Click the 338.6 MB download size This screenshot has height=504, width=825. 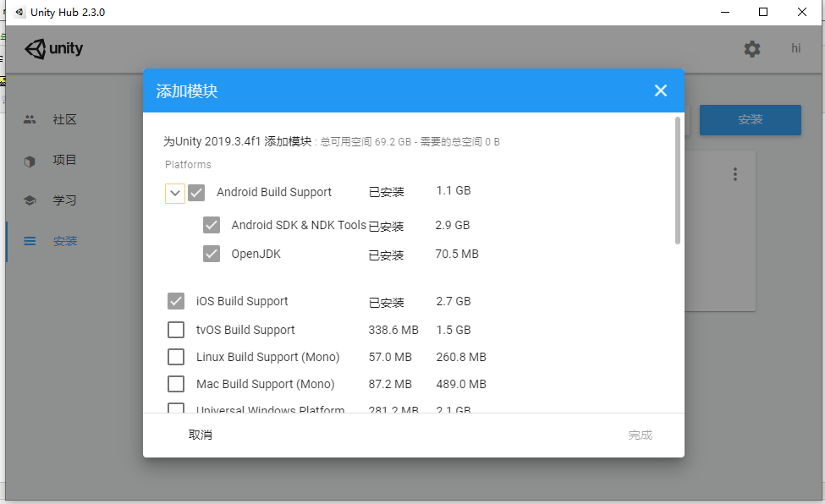tap(393, 330)
